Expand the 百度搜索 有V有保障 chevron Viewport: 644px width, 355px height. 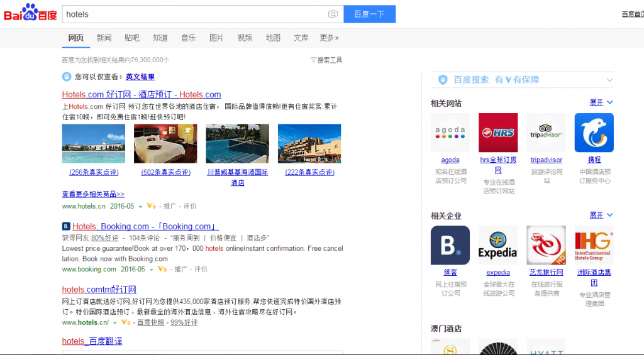pos(610,80)
